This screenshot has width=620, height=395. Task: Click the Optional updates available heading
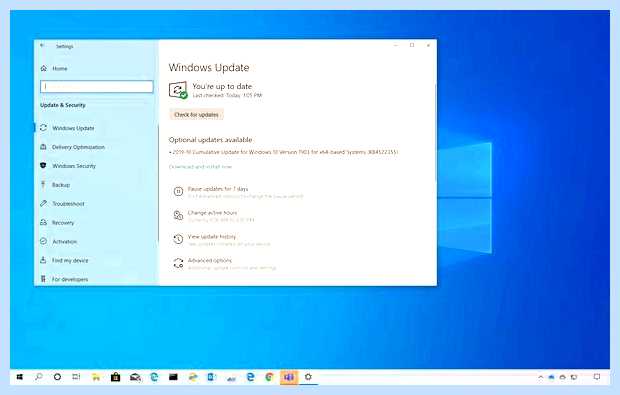[x=210, y=140]
